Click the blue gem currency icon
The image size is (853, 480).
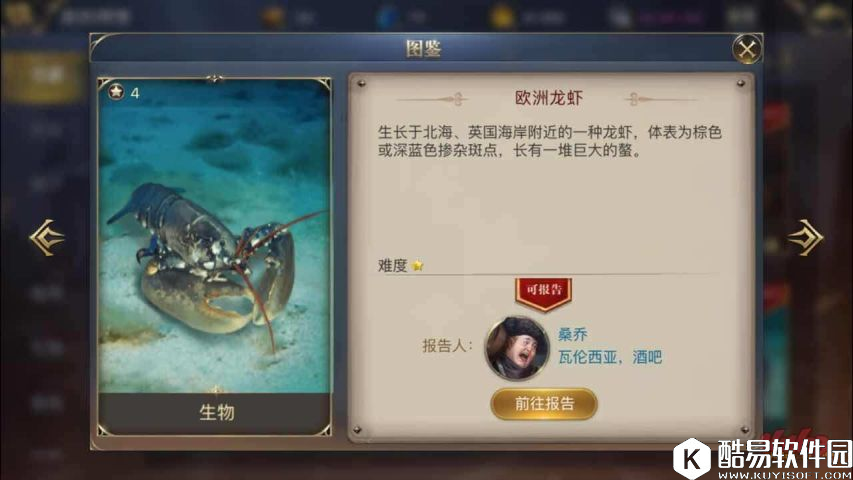pos(387,17)
